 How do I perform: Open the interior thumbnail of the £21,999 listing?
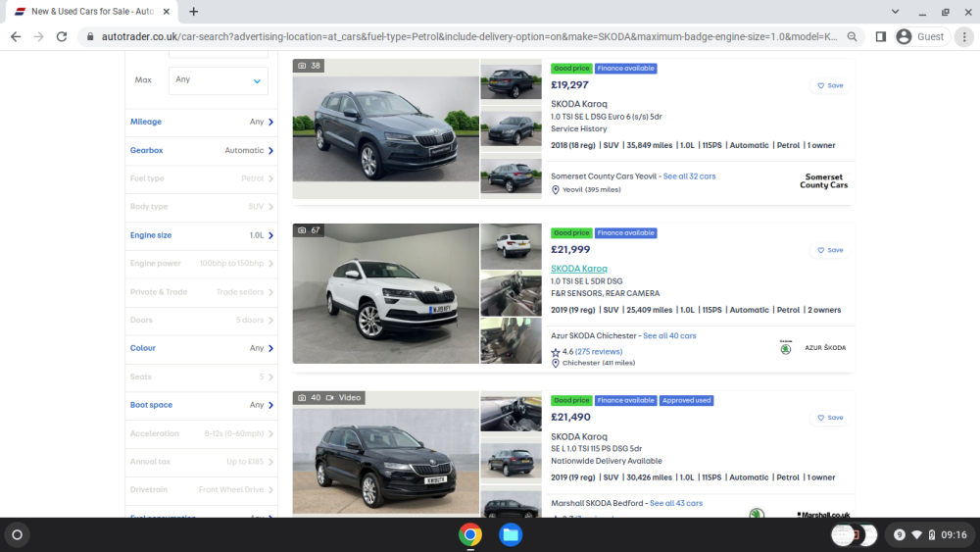click(x=512, y=294)
